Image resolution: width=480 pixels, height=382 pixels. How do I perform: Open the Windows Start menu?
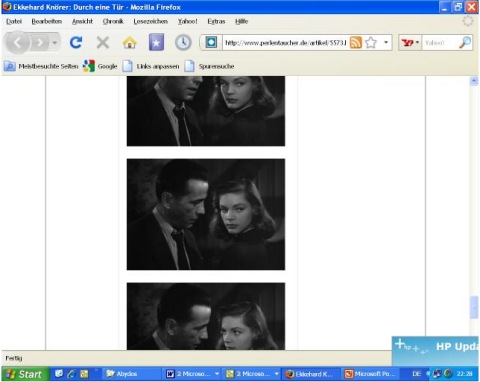click(x=25, y=374)
